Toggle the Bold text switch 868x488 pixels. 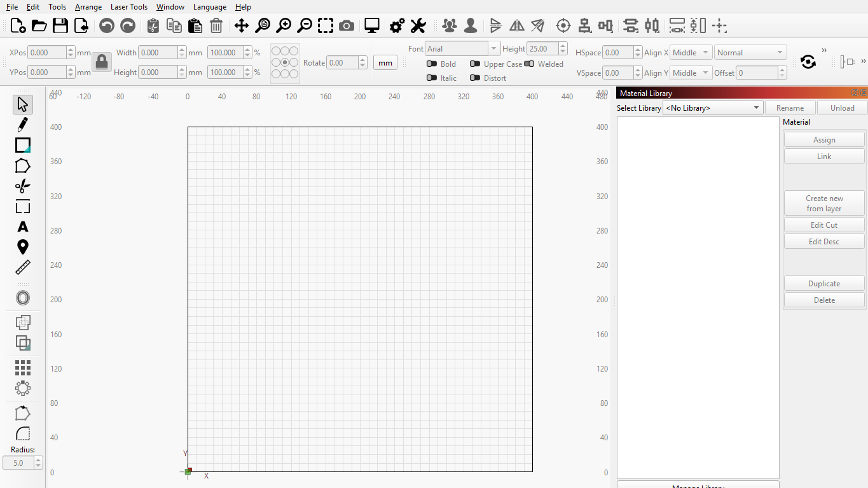(x=432, y=64)
